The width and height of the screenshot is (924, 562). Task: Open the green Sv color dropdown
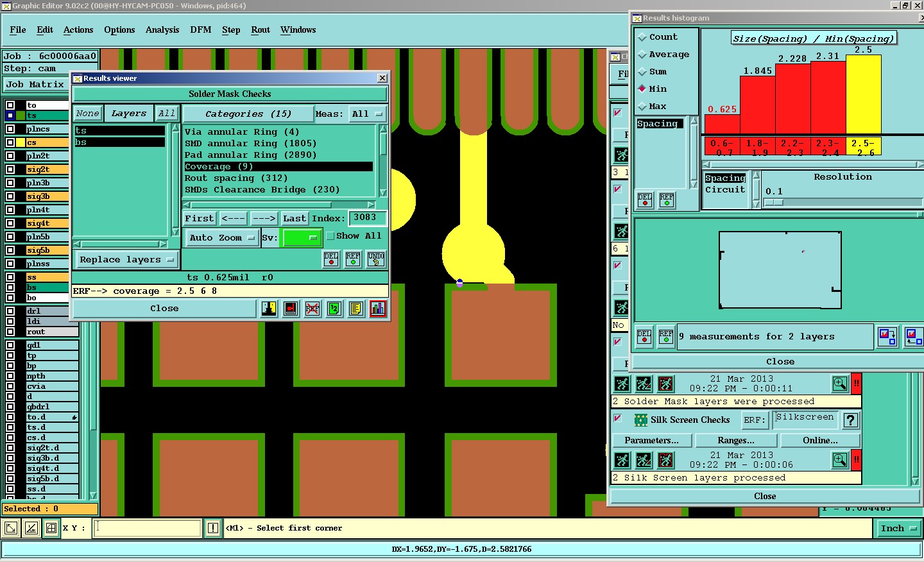point(302,237)
